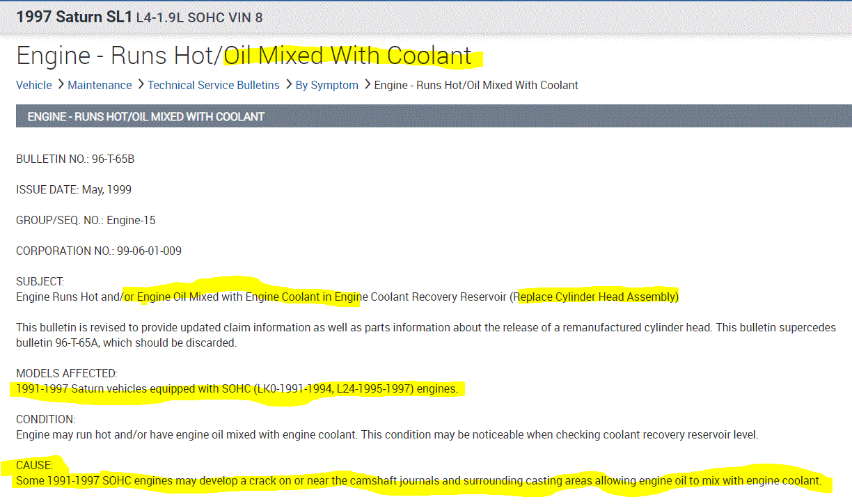This screenshot has width=852, height=504.
Task: Click the '1991-1997 Saturn vehicles equipped with SOHC' line
Action: (x=237, y=388)
